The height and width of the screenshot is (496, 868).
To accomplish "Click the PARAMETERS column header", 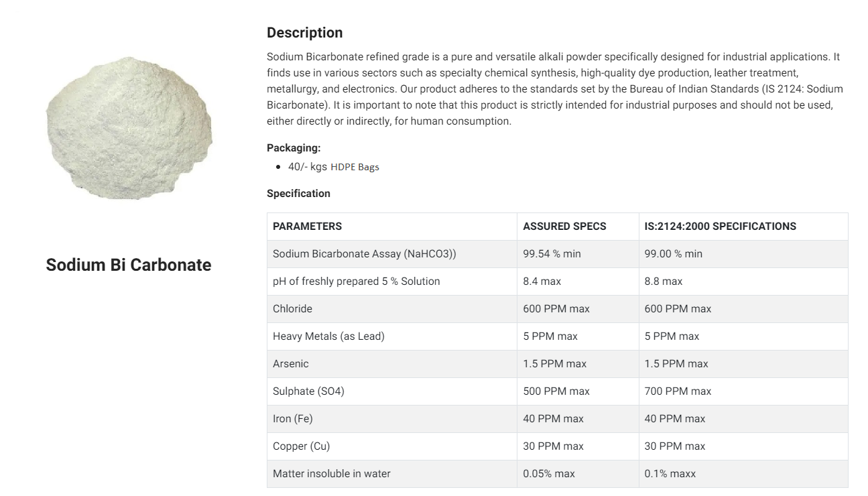I will (392, 227).
